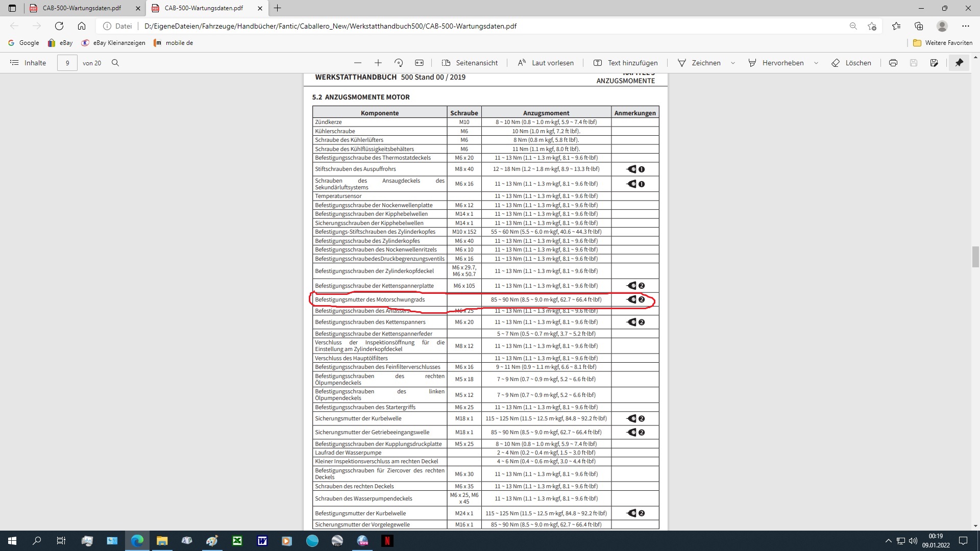Open the PDF search magnifier
The width and height of the screenshot is (980, 551).
pyautogui.click(x=115, y=63)
